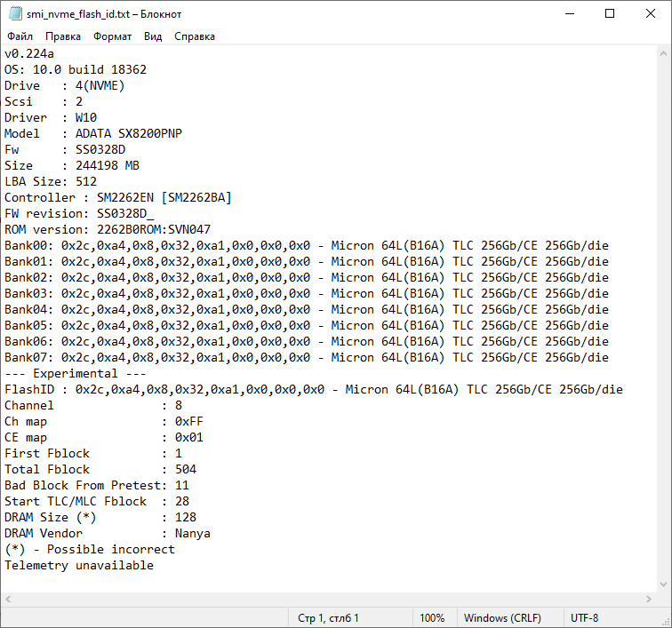The image size is (672, 628).
Task: Minimize the Notepad window
Action: (x=570, y=13)
